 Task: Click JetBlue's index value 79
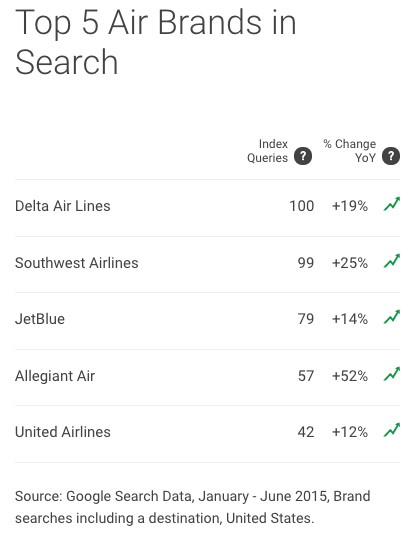(306, 319)
